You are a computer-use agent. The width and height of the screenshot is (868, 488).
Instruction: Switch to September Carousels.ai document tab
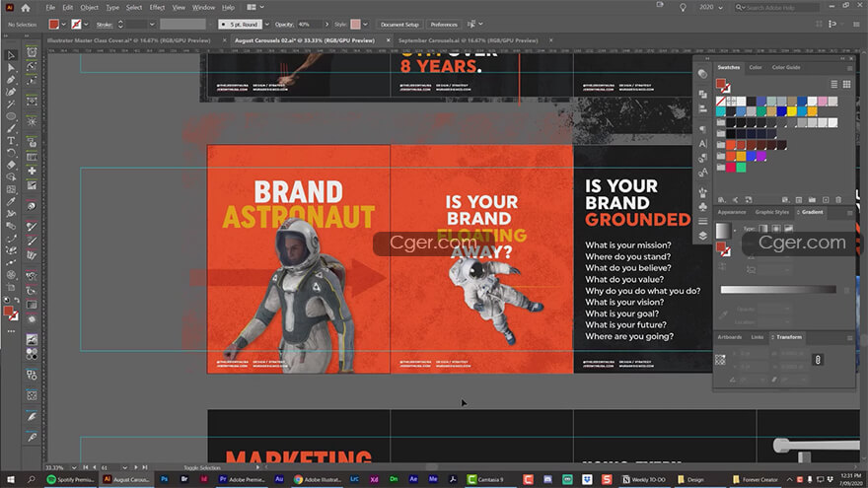(469, 40)
